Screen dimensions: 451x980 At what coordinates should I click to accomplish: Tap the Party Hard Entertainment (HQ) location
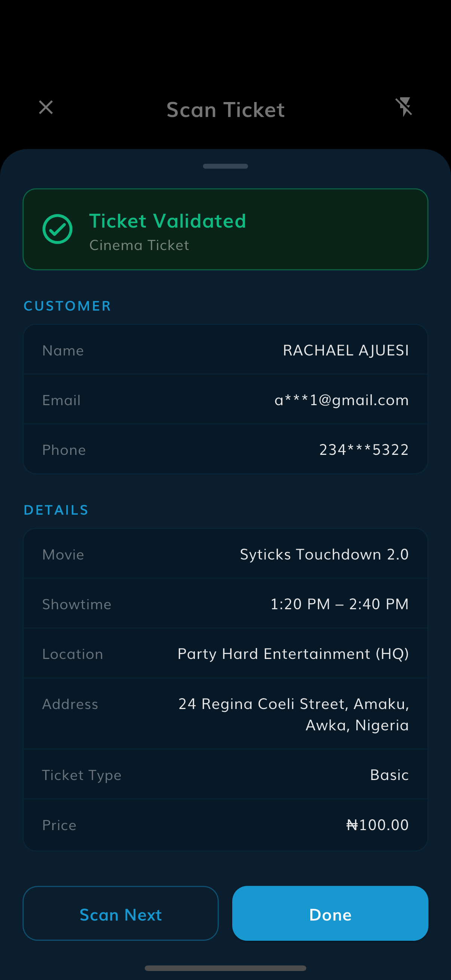tap(293, 654)
